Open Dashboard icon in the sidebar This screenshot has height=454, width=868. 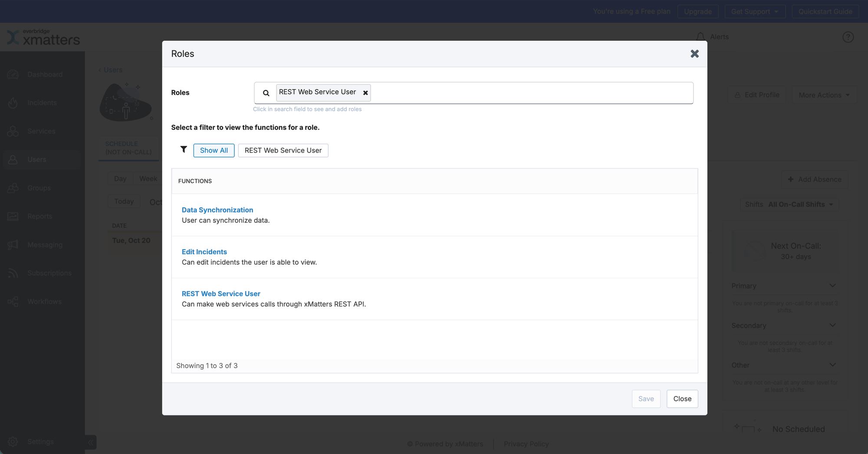pos(13,75)
